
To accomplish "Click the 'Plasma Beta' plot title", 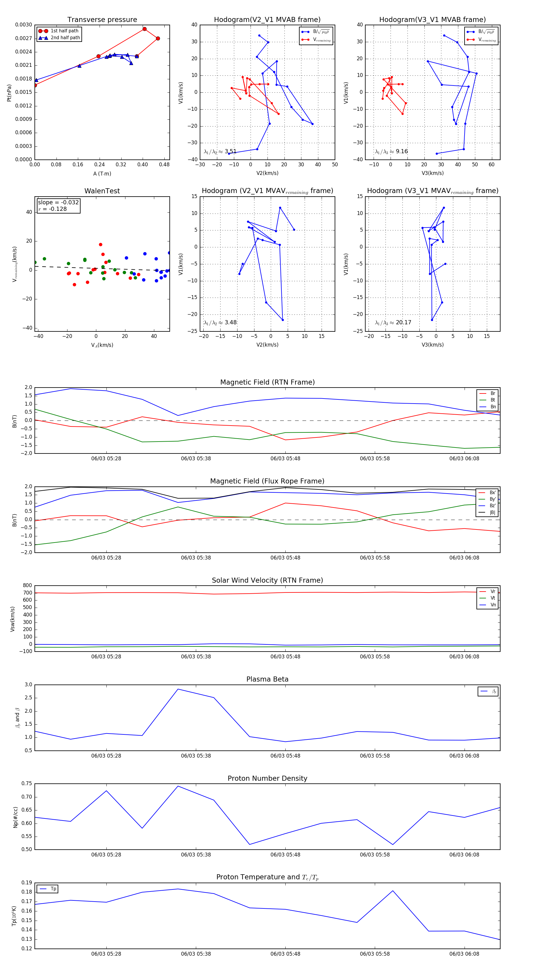I will 267,679.
